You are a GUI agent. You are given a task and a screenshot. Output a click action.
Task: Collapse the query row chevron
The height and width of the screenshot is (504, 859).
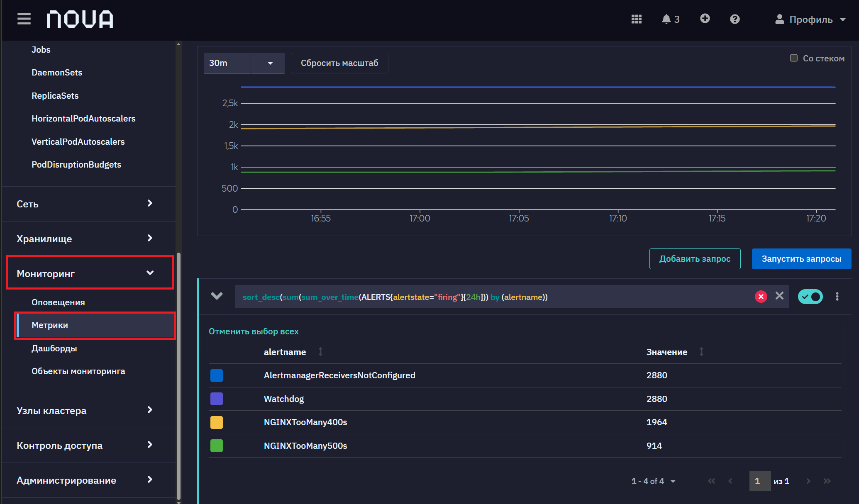tap(217, 296)
